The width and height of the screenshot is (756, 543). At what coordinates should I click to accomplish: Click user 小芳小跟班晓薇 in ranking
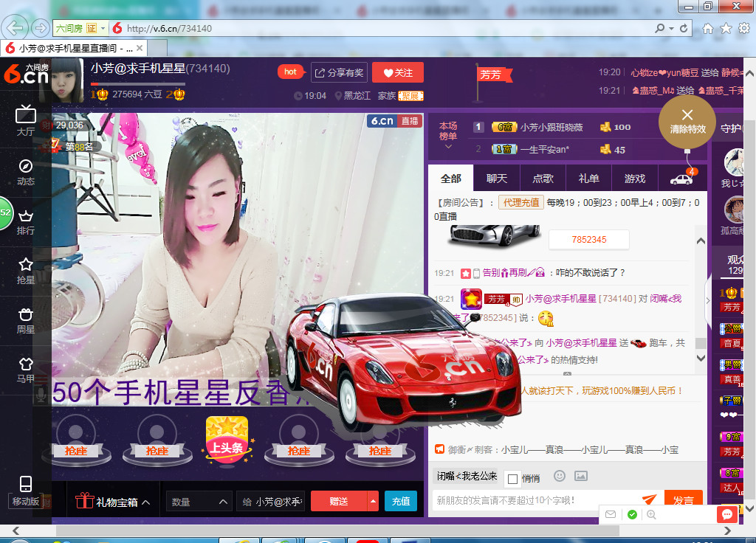[551, 127]
